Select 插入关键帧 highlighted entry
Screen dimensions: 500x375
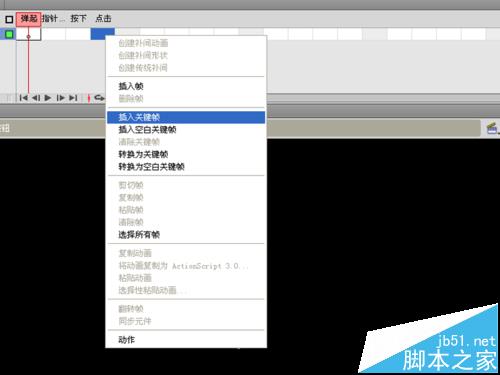[x=186, y=117]
